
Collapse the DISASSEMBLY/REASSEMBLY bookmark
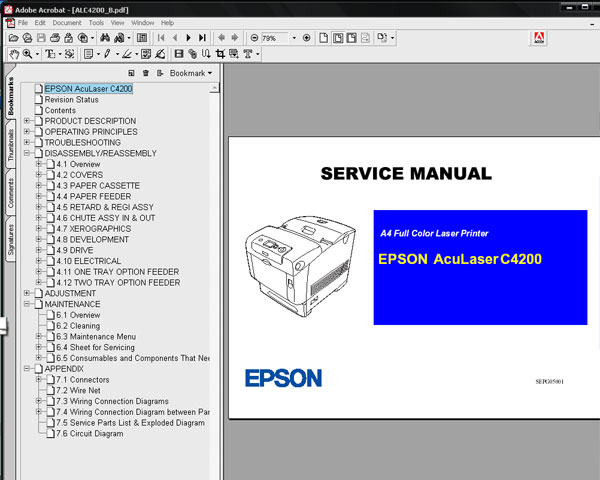click(26, 153)
